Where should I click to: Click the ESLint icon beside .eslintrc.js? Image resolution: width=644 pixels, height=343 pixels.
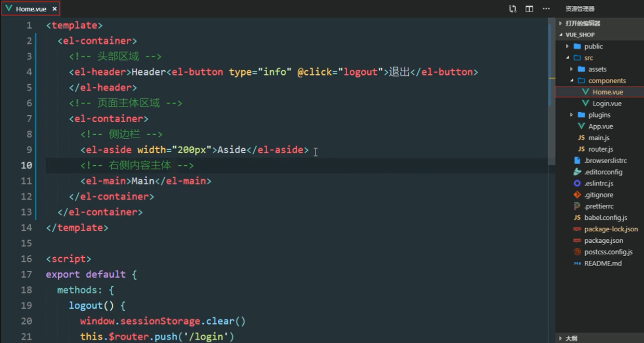[x=577, y=183]
